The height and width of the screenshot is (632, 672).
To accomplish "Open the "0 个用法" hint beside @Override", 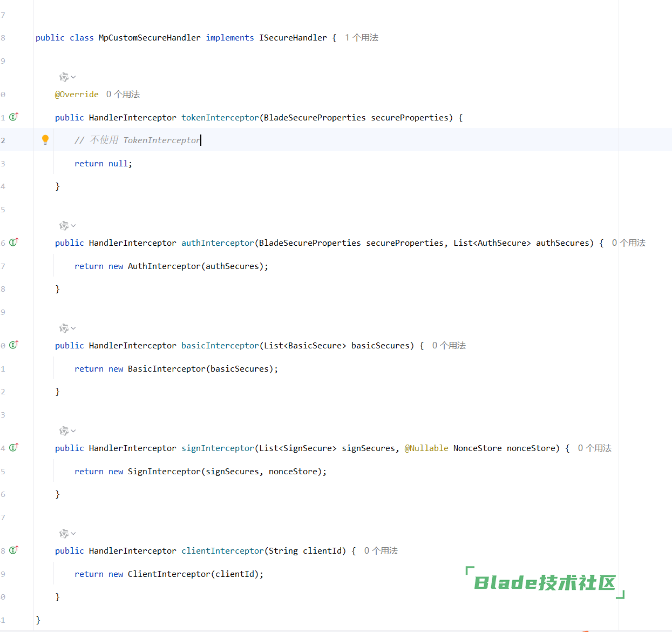I will pos(123,95).
